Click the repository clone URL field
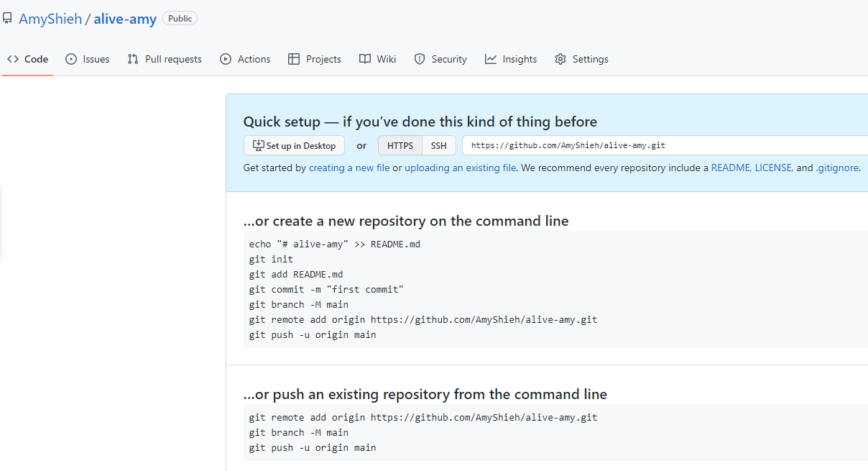Viewport: 868px width, 471px height. pyautogui.click(x=665, y=145)
